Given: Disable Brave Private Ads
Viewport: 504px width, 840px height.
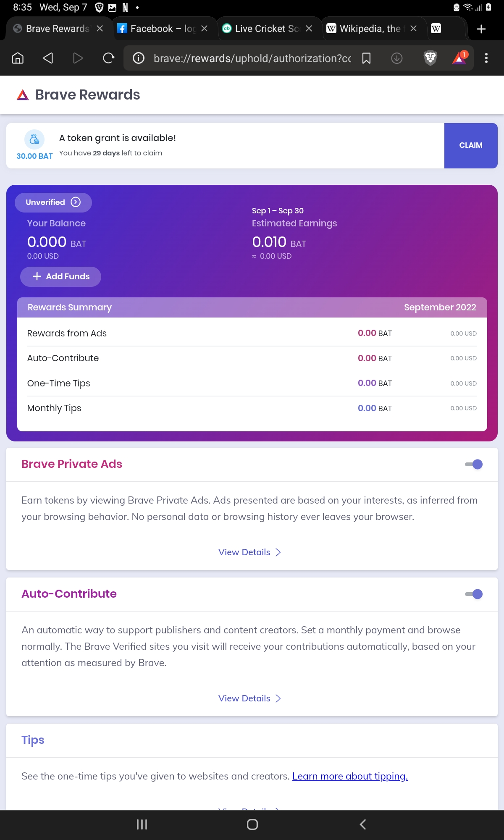Looking at the screenshot, I should coord(475,464).
